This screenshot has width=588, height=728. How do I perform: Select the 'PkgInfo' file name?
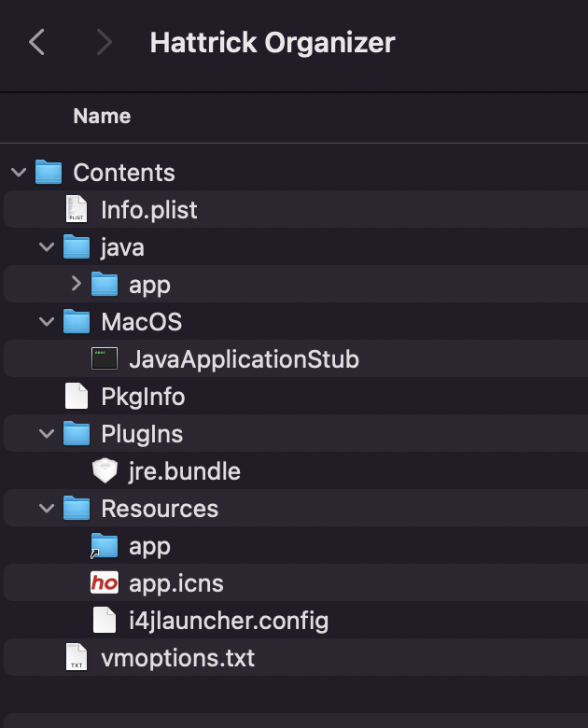pyautogui.click(x=143, y=397)
